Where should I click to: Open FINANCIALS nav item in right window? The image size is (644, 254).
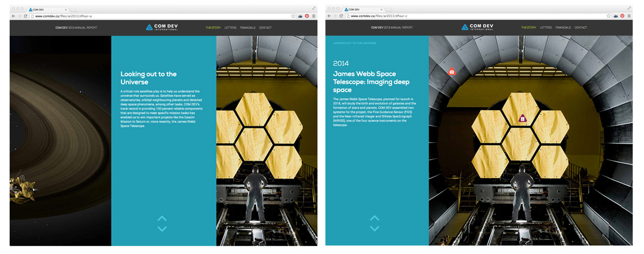click(x=563, y=28)
